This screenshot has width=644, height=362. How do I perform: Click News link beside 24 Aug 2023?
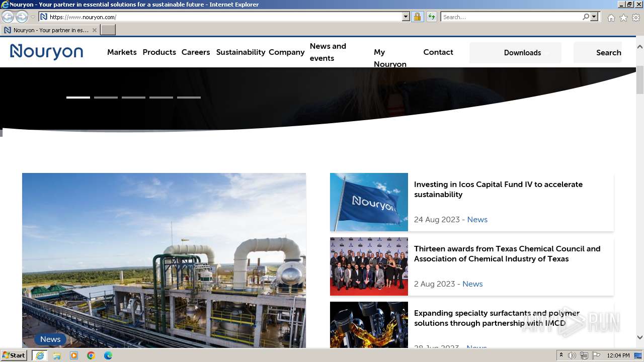[477, 220]
